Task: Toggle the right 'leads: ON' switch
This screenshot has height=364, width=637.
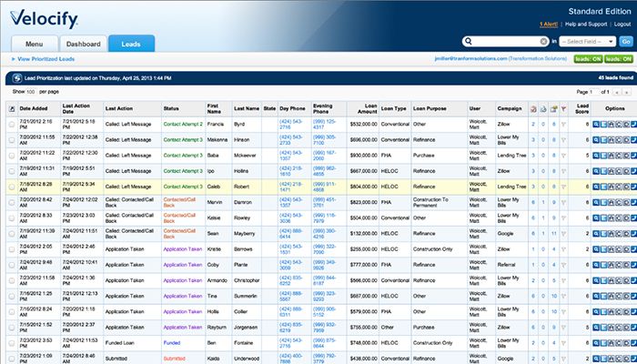Action: coord(618,59)
